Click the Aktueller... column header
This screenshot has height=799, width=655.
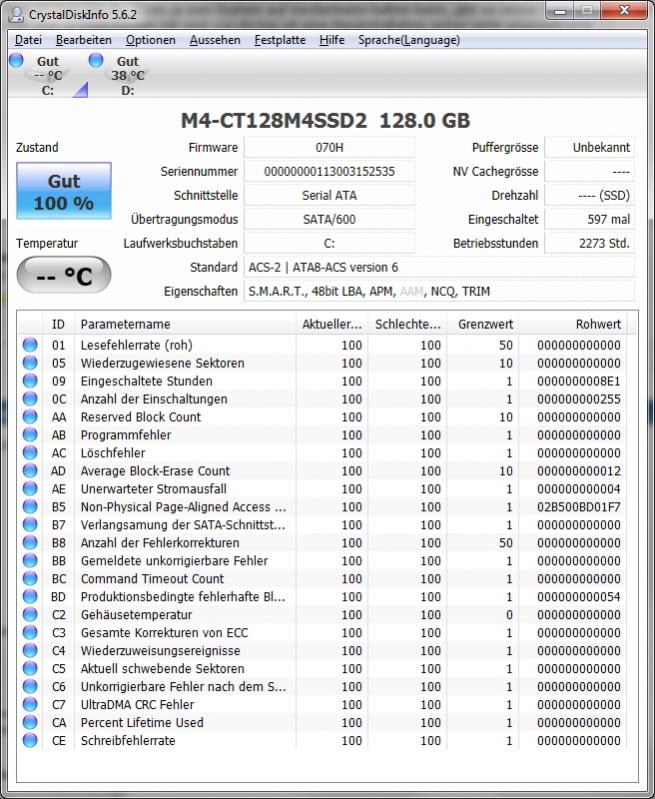click(332, 324)
